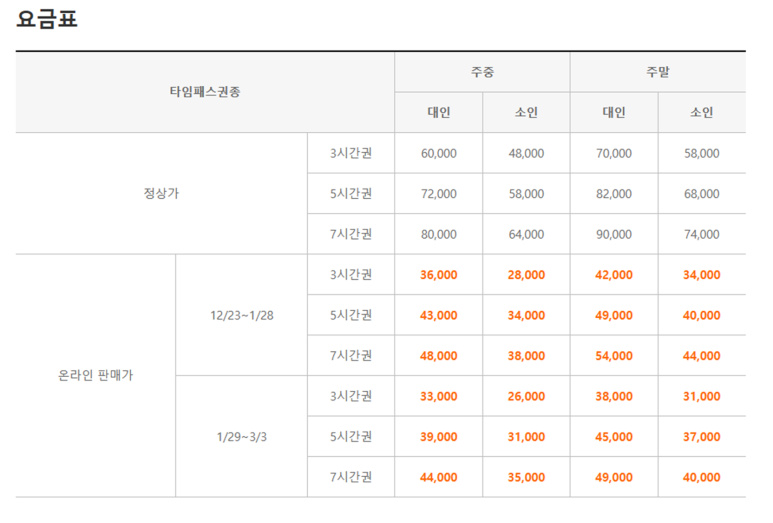
Task: Click the orange 35,000 price
Action: [526, 477]
